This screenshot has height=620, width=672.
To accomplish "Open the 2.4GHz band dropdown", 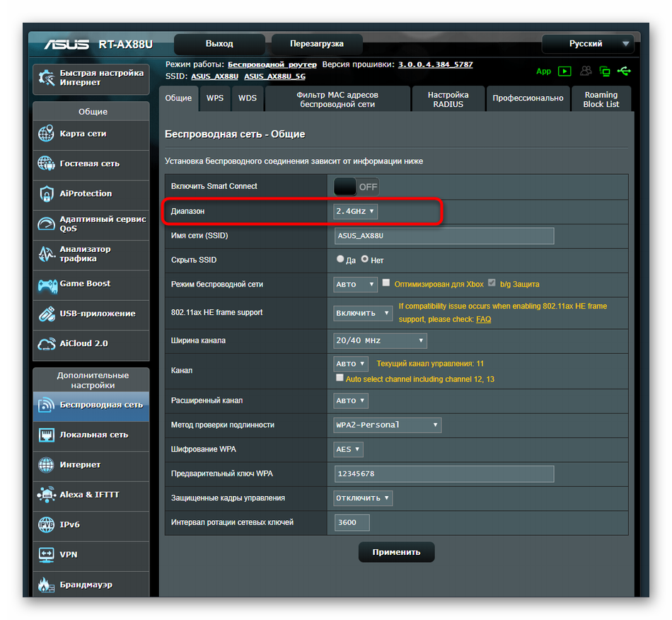I will coord(356,211).
